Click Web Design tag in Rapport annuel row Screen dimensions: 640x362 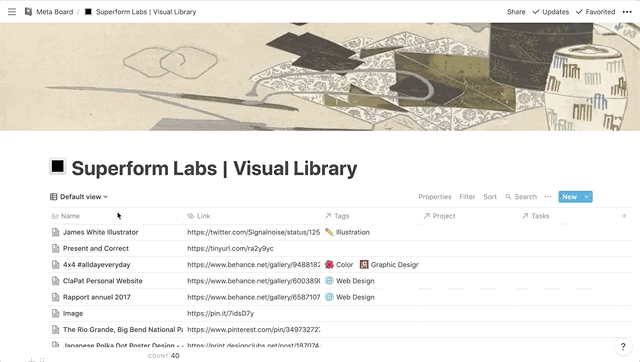pos(350,297)
